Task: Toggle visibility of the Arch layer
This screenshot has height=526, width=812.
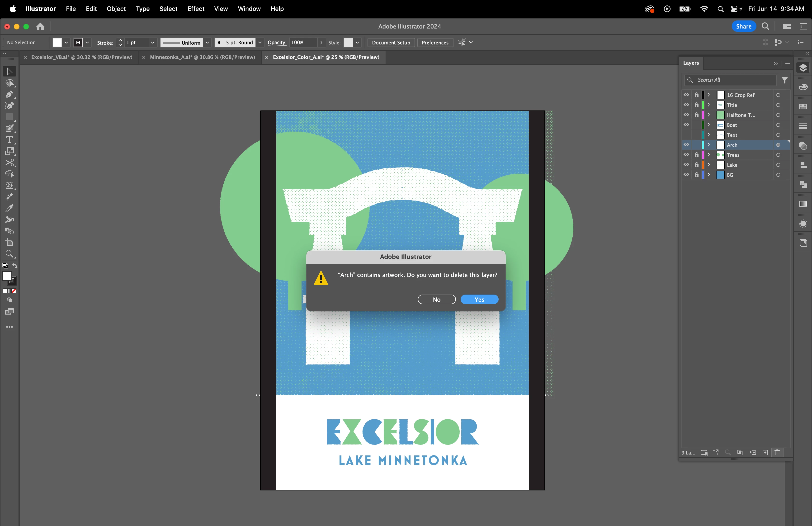Action: (x=686, y=145)
